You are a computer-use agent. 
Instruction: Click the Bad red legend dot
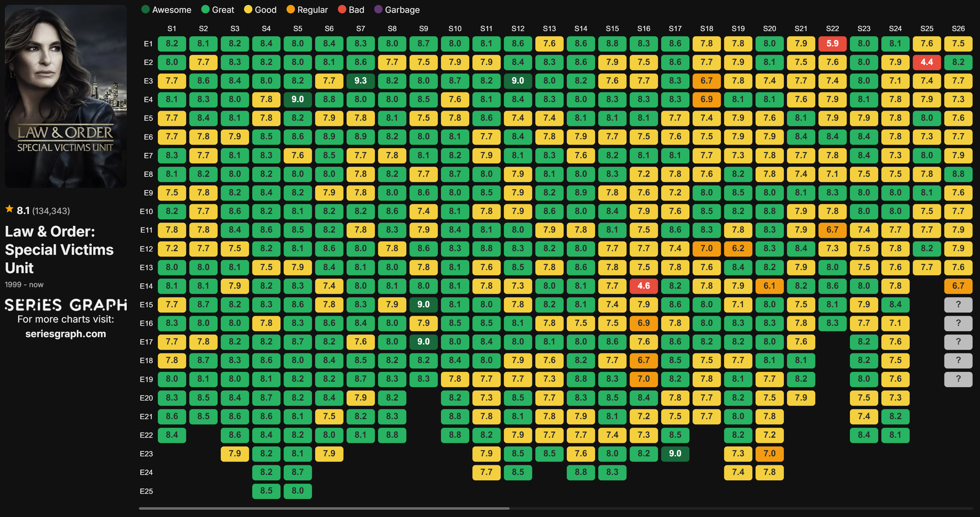coord(342,9)
